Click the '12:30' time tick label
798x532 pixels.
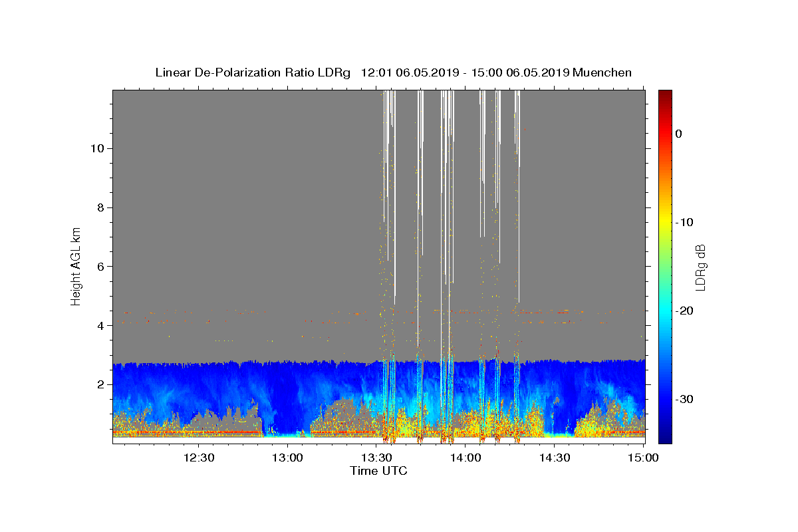tap(199, 458)
